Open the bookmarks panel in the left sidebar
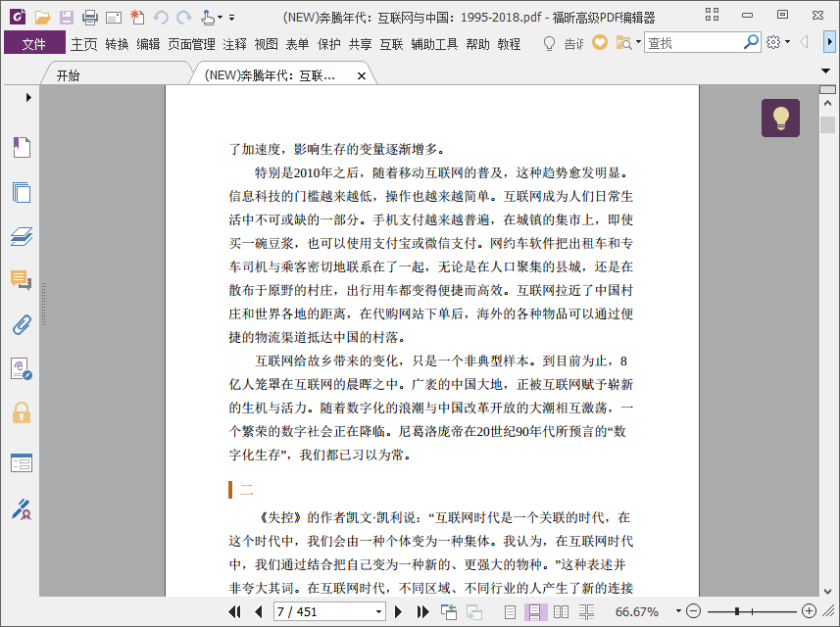 [22, 147]
